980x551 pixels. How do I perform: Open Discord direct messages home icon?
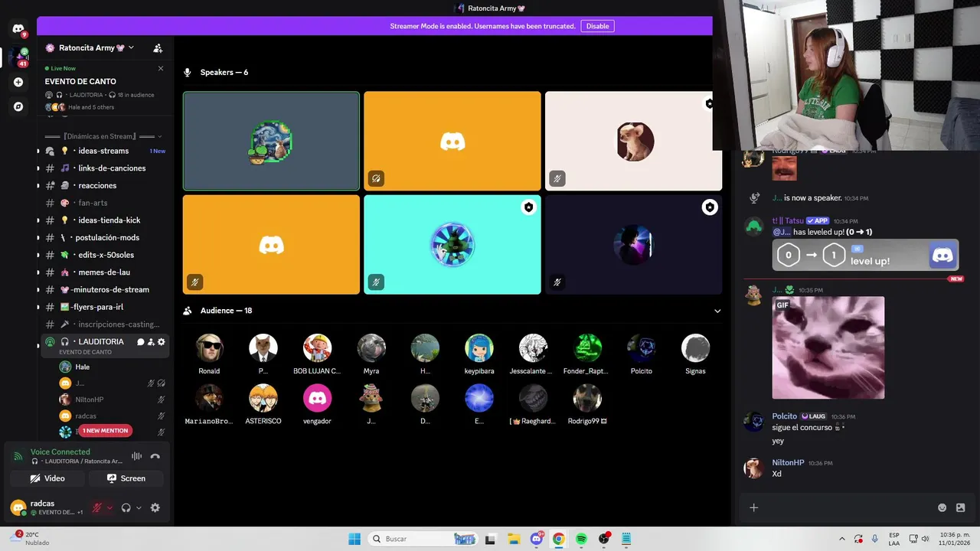pyautogui.click(x=18, y=29)
